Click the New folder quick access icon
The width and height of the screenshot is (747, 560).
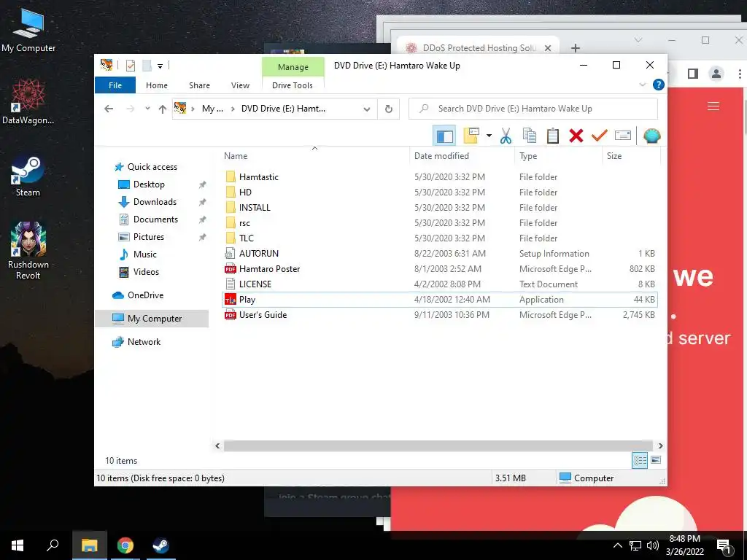pyautogui.click(x=147, y=66)
